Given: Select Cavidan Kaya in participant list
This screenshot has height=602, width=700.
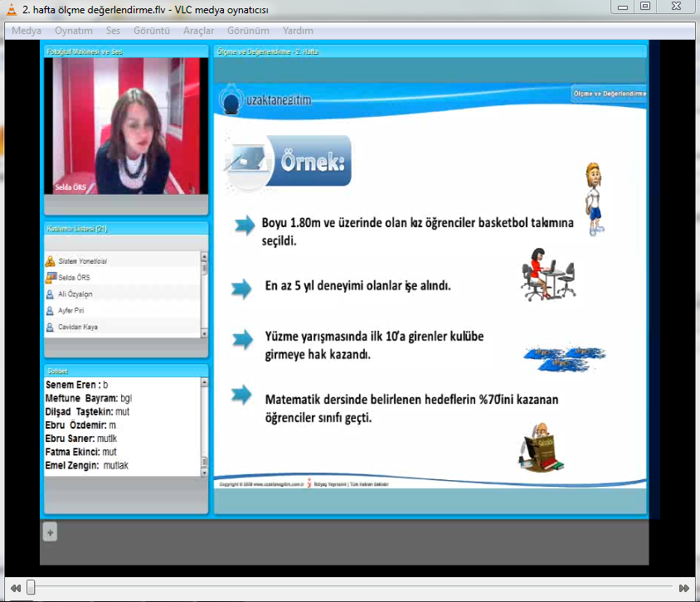Looking at the screenshot, I should pyautogui.click(x=123, y=327).
